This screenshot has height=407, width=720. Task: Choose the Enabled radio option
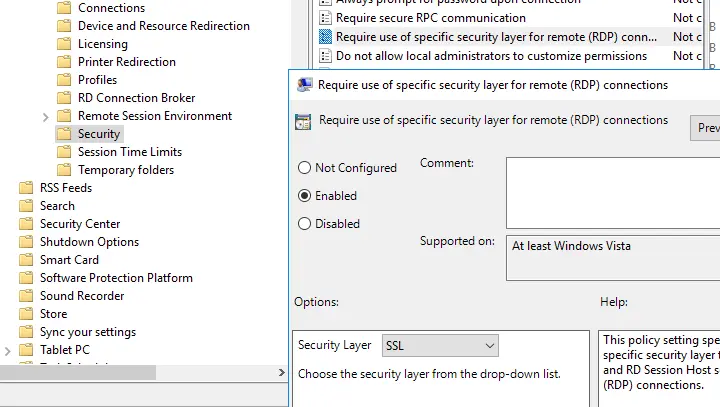304,196
